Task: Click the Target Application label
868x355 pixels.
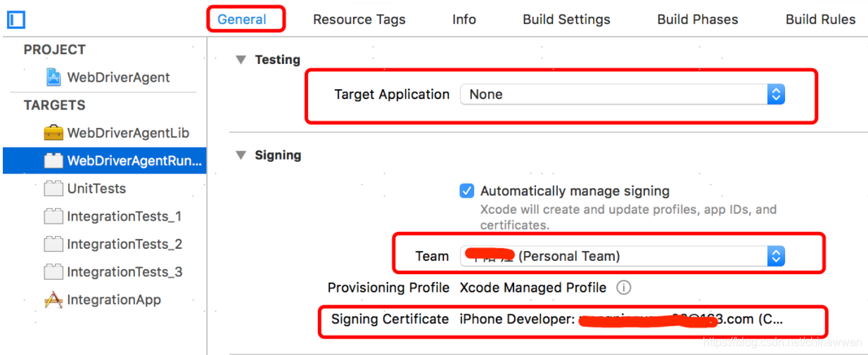Action: click(392, 94)
